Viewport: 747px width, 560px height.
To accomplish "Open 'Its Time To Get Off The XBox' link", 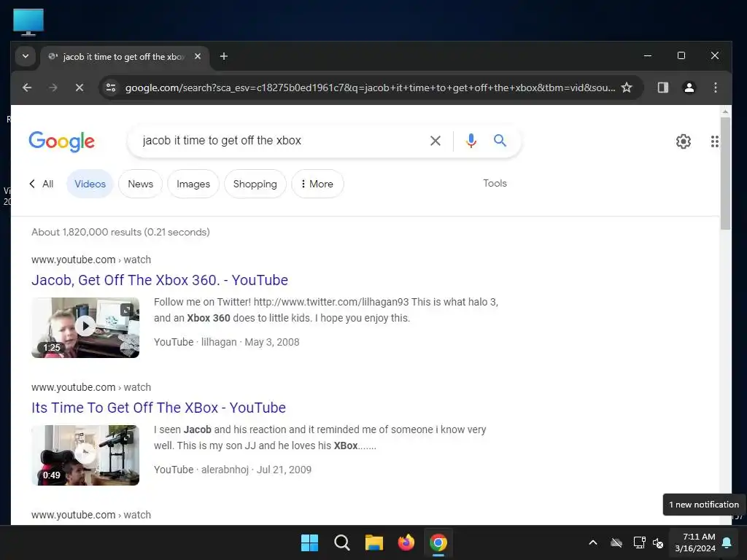I will (x=158, y=408).
